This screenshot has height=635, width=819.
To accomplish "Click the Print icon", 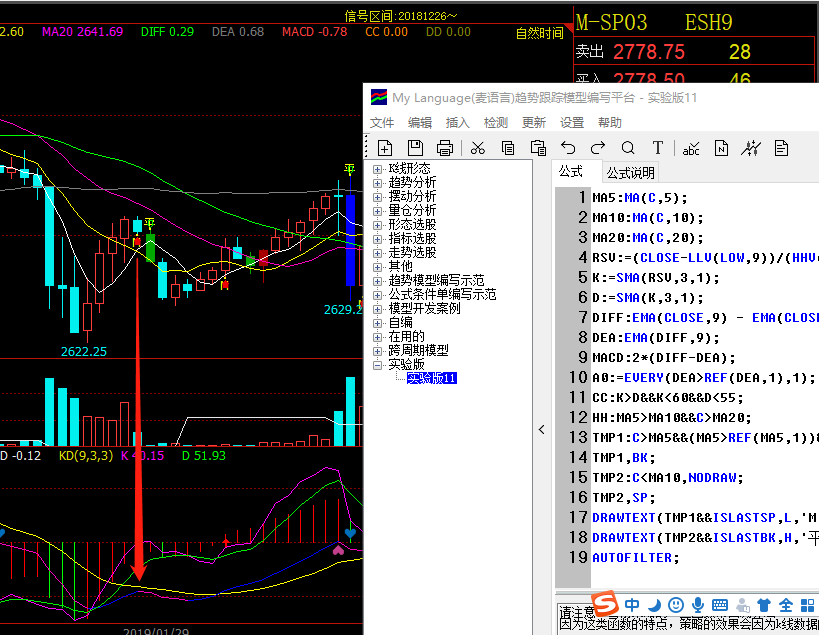I will click(x=445, y=148).
